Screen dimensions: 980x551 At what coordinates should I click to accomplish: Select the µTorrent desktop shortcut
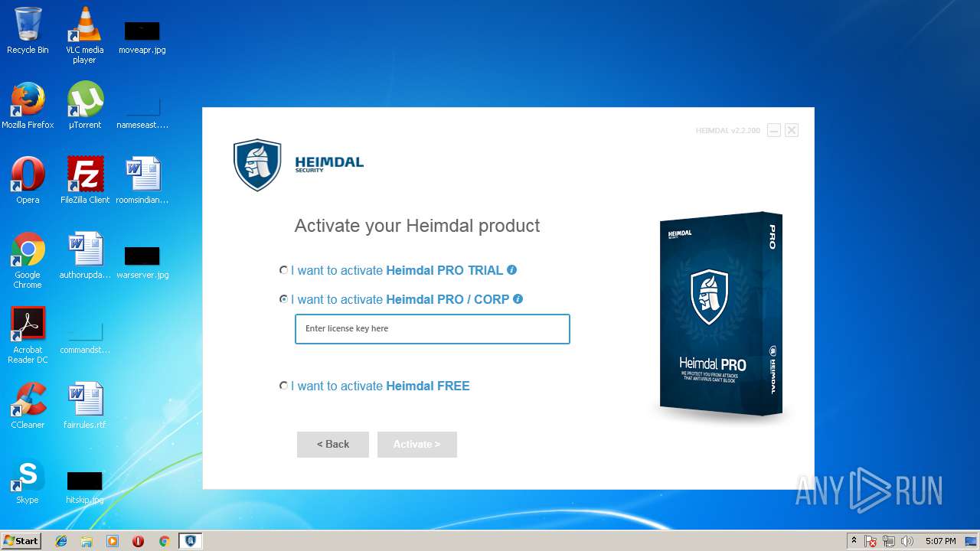(84, 106)
